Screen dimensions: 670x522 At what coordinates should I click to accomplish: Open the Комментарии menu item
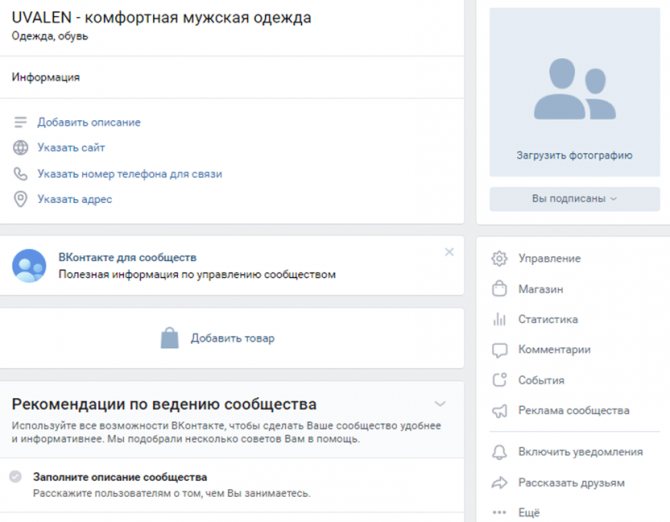554,349
